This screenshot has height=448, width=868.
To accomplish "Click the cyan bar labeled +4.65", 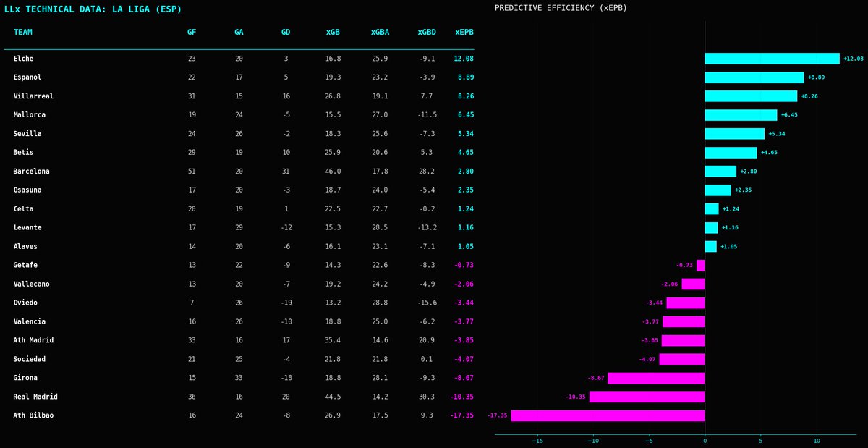I will [x=731, y=153].
